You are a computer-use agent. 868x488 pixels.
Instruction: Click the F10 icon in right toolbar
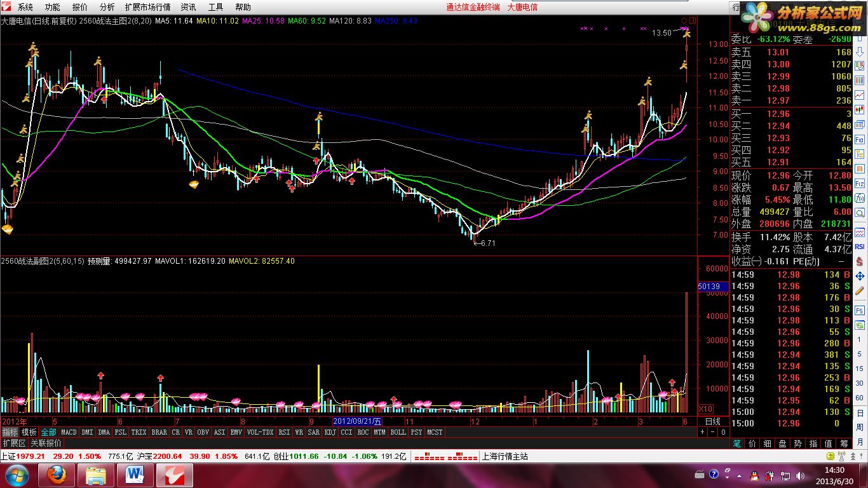click(860, 139)
